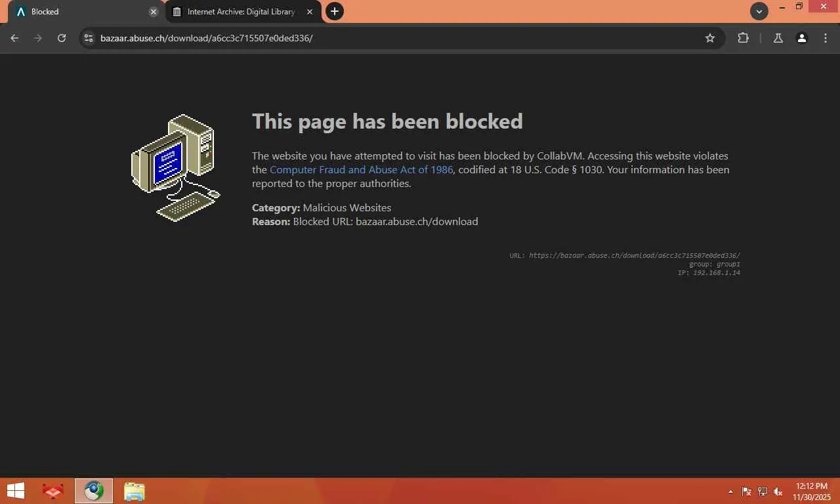Open Chrome Labs flask icon

pos(778,38)
